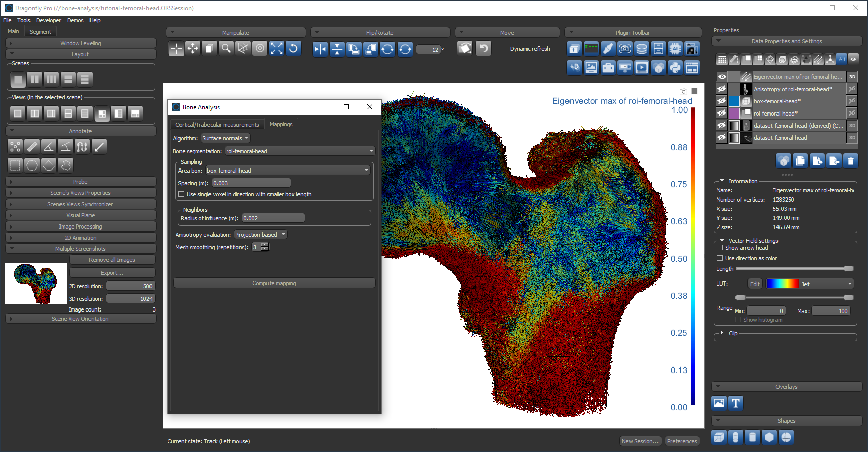Click the flip horizontally icon
The height and width of the screenshot is (452, 868).
(320, 49)
